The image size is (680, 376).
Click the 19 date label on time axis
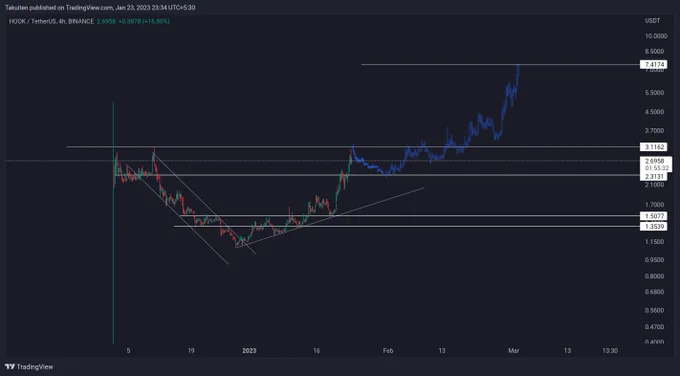click(x=191, y=351)
